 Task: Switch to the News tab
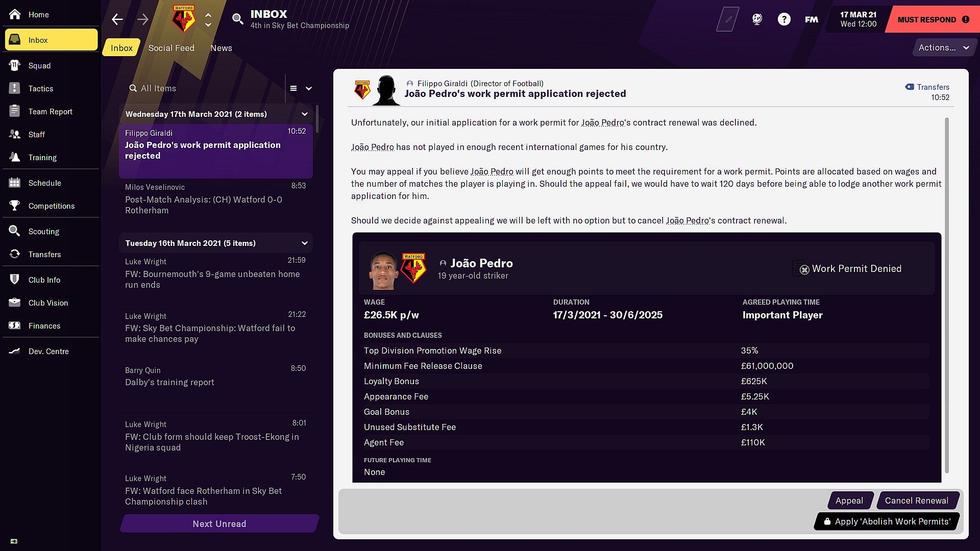point(221,48)
